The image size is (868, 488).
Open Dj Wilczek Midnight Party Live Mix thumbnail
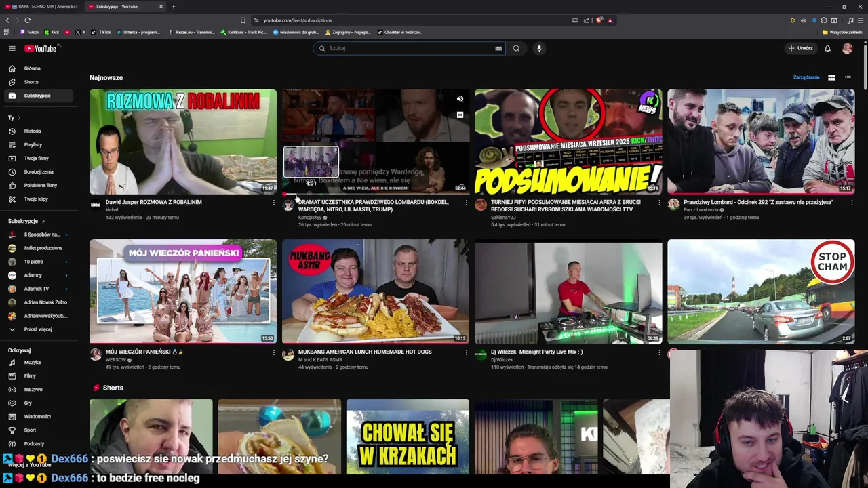[568, 291]
